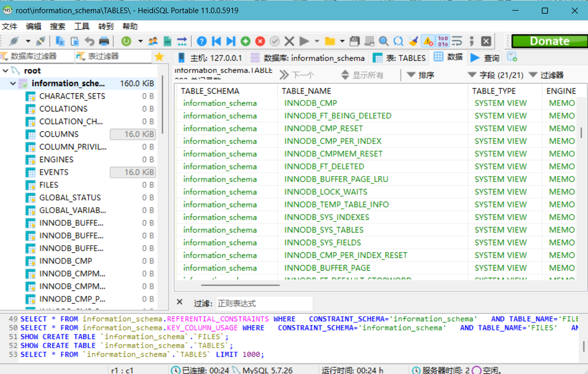Switch to the 表: TABLES tab
Screen dimensions: 588x374
[400, 58]
